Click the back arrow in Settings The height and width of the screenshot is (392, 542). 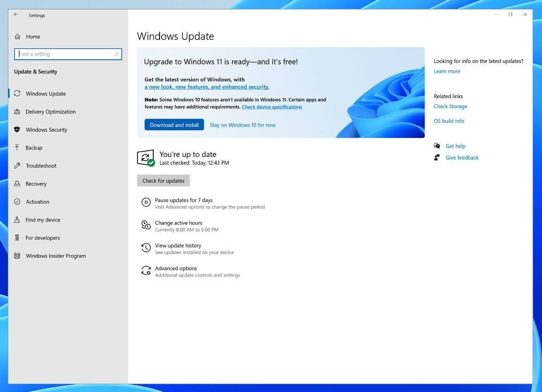pyautogui.click(x=16, y=15)
